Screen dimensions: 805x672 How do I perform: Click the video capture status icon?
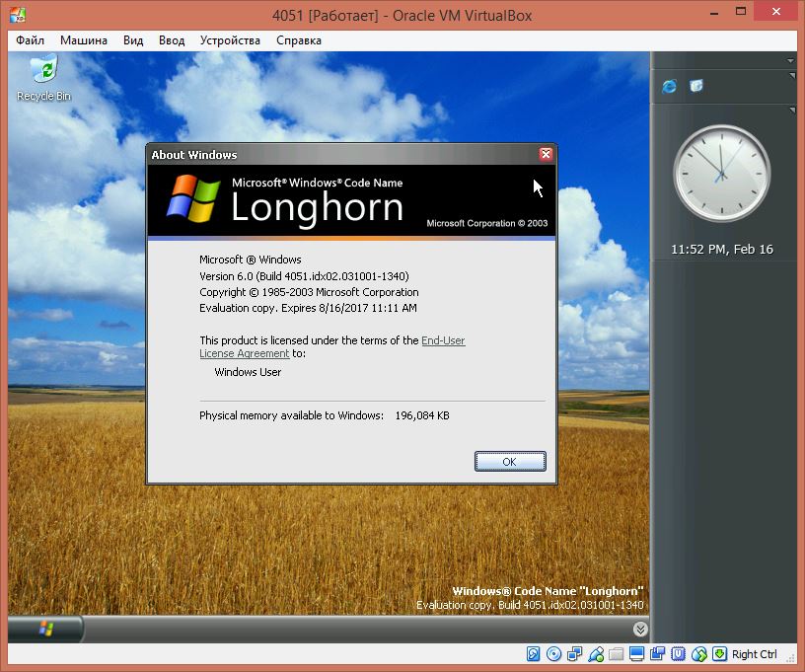pyautogui.click(x=657, y=654)
